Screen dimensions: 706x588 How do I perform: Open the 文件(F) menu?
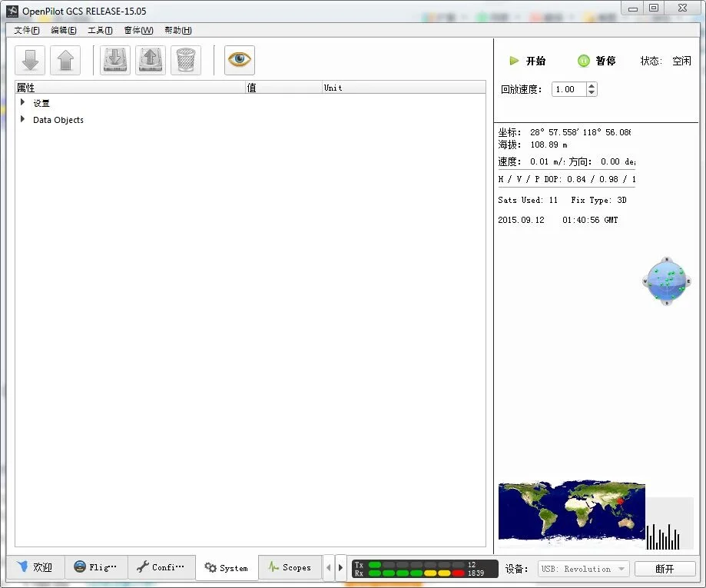(27, 30)
